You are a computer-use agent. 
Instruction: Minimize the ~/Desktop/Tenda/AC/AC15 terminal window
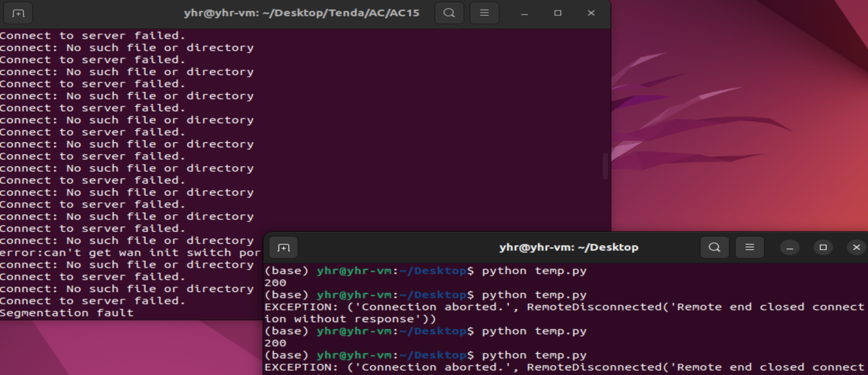[x=524, y=13]
